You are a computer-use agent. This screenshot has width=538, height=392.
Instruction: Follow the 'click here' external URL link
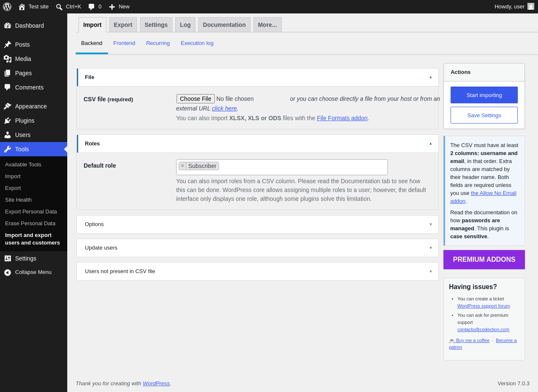[x=224, y=108]
